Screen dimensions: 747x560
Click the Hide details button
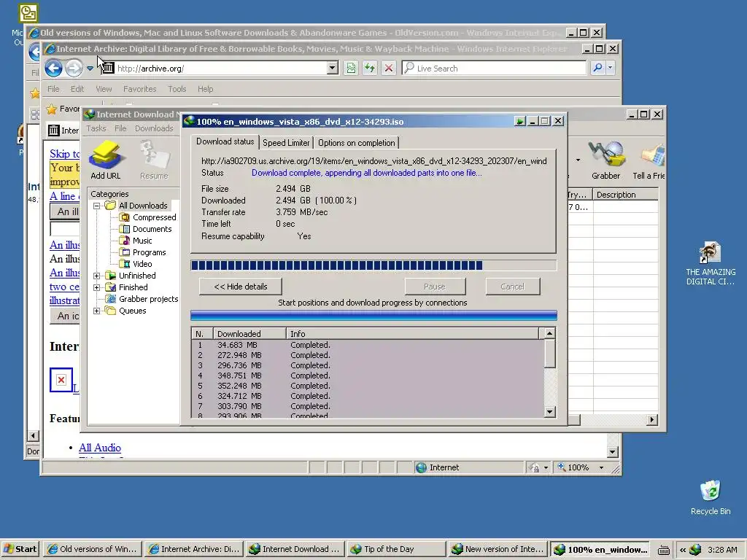tap(241, 287)
